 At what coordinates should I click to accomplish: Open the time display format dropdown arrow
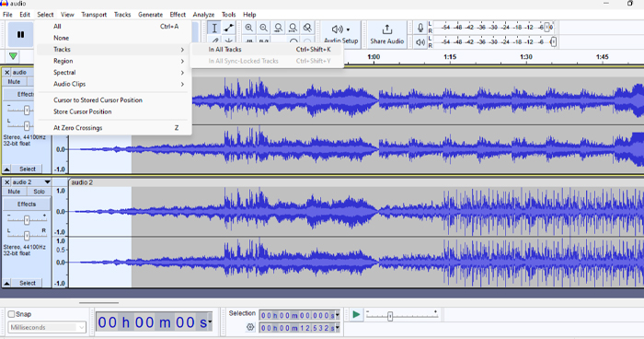coord(210,321)
